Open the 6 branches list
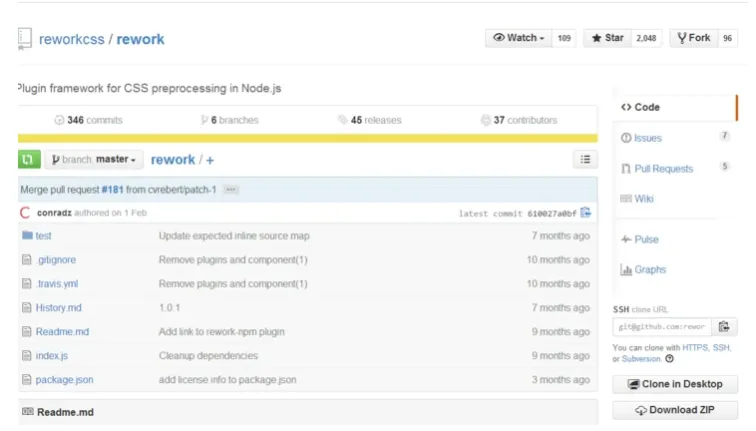Viewport: 756px width, 431px height. tap(230, 120)
